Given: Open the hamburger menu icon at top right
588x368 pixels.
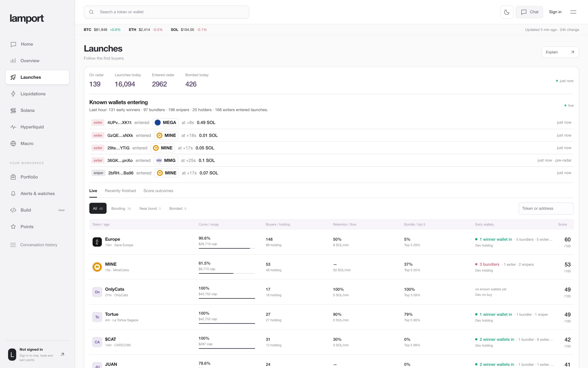Looking at the screenshot, I should click(573, 12).
